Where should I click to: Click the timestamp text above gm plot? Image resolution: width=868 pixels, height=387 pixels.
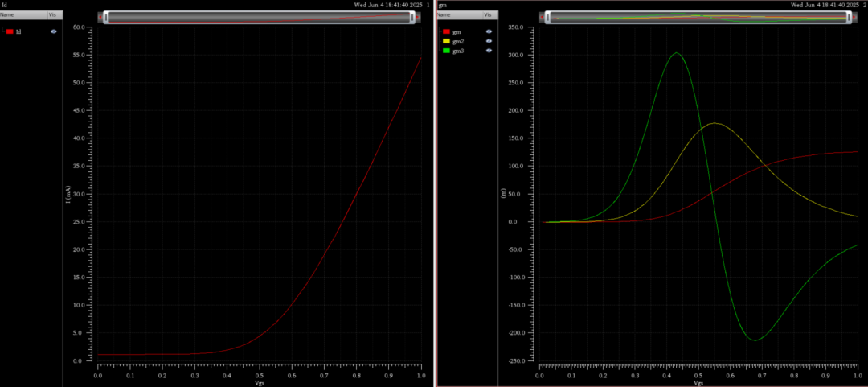point(825,5)
